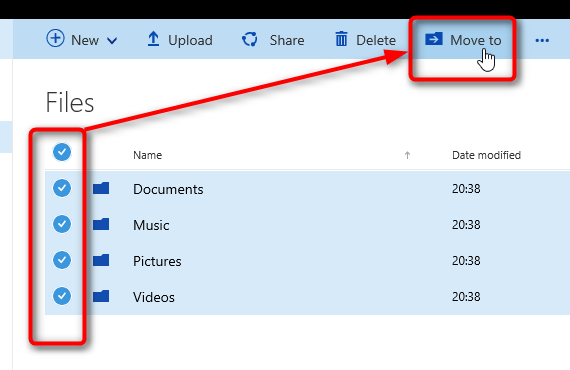
Task: Click the Delete trash can icon
Action: pyautogui.click(x=341, y=39)
